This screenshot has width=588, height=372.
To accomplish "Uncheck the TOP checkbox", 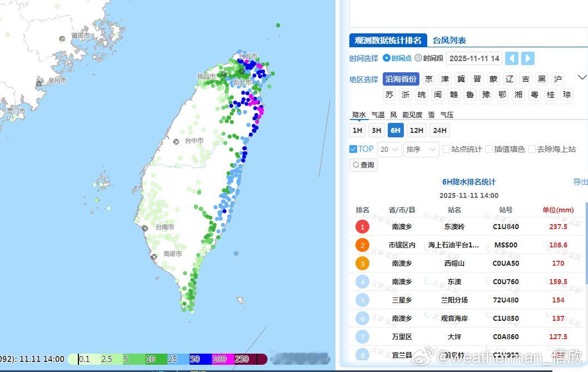I will pos(353,149).
